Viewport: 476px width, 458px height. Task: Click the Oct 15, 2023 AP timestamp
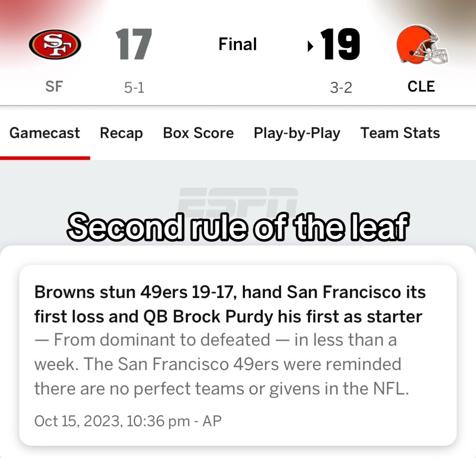tap(128, 421)
